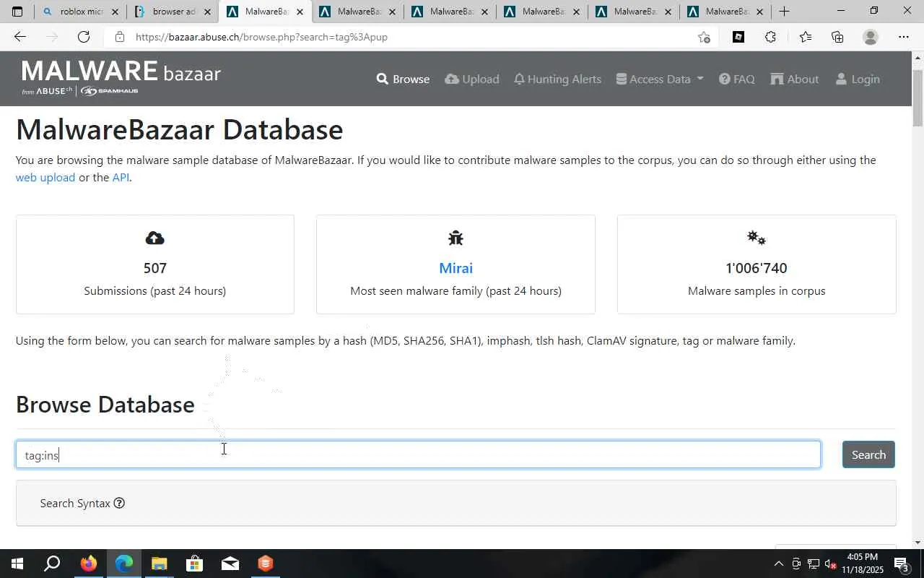Screen dimensions: 924x578
Task: Click the 'Browse Database' heading
Action: pos(105,405)
